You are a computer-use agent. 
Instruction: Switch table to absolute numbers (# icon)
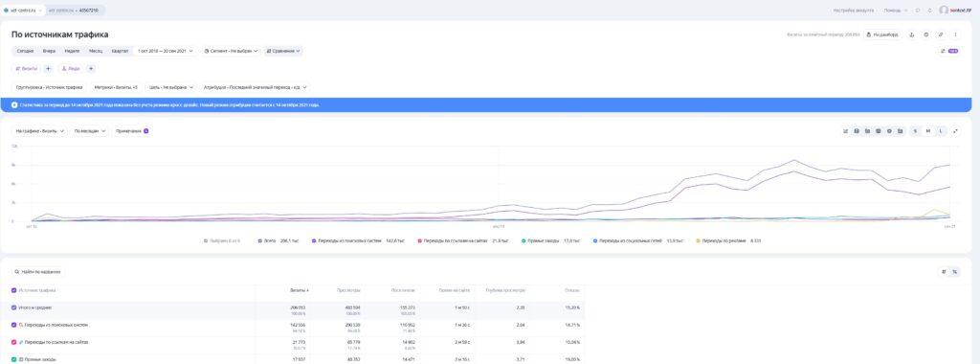[945, 271]
